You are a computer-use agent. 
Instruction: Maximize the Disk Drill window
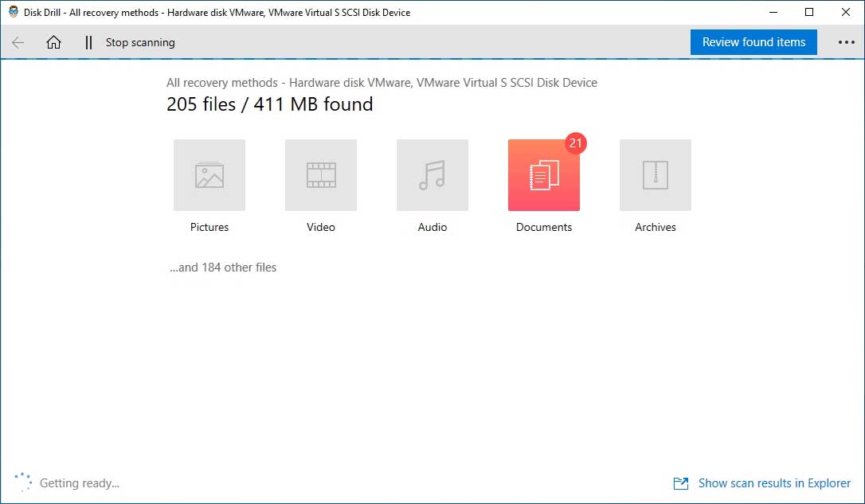click(809, 12)
